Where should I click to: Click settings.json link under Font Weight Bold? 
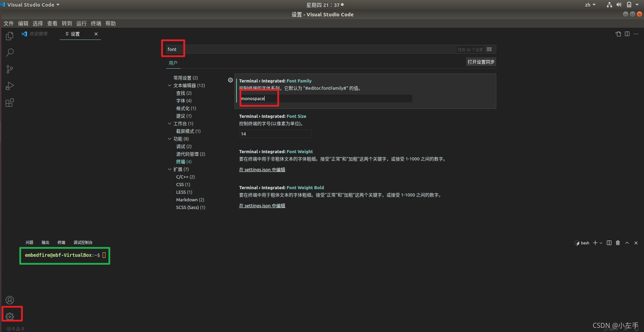pyautogui.click(x=262, y=206)
